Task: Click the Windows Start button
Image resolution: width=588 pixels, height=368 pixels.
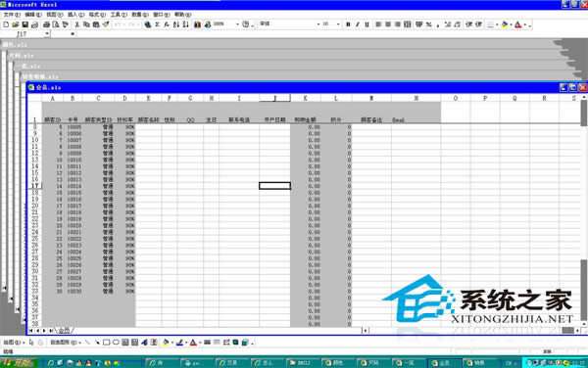Action: 18,363
